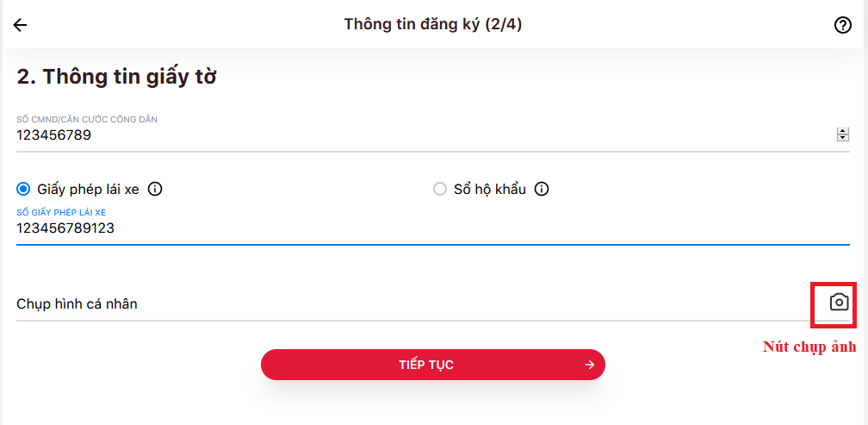
Task: Click the SỐ CMND/CĂN CƯỚC CÔNG DÂN label
Action: [x=87, y=119]
